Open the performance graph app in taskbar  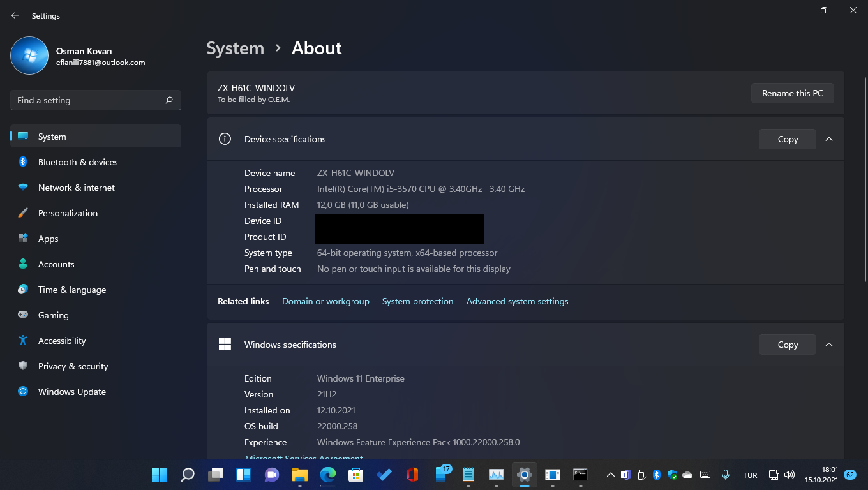click(x=497, y=475)
